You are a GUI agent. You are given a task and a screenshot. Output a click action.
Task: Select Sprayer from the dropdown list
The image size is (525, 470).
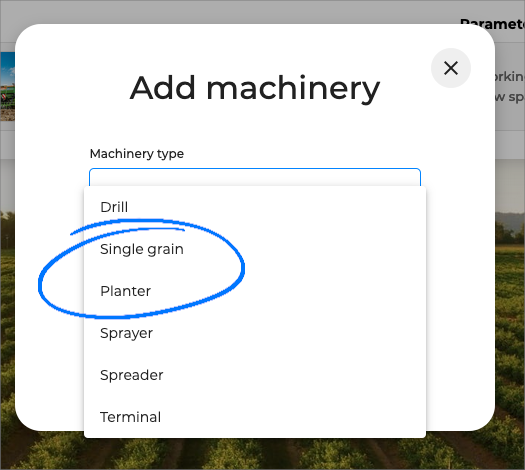(x=255, y=333)
